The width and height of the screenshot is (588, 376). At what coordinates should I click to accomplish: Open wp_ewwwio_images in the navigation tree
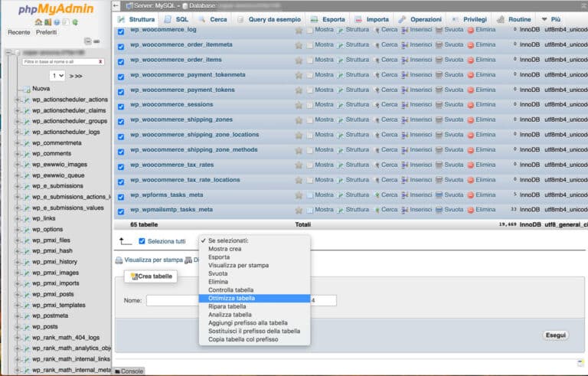[x=59, y=165]
